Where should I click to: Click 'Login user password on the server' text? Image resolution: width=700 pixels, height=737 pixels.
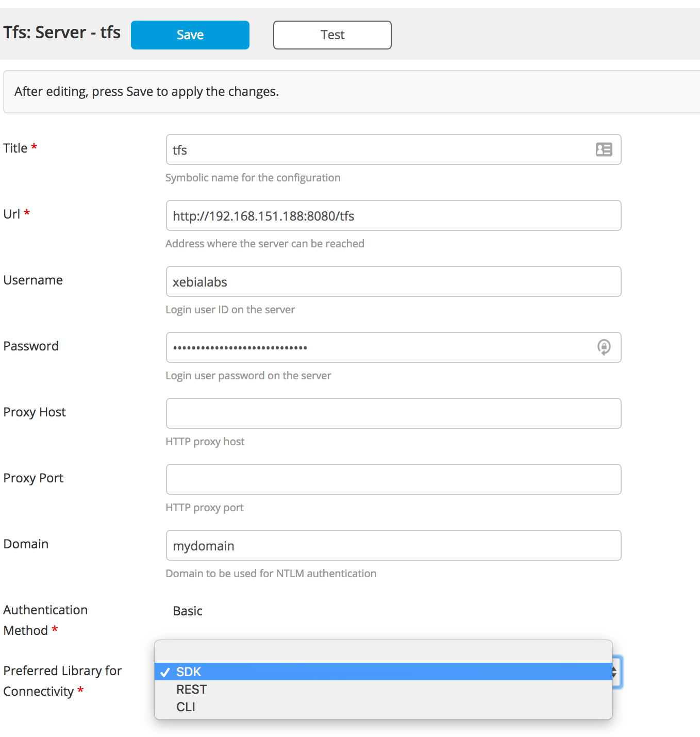pos(248,376)
